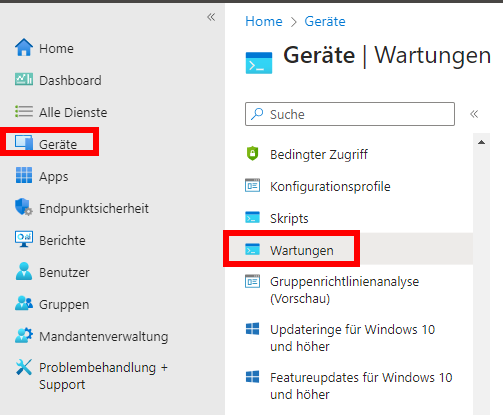This screenshot has height=415, width=503.
Task: Select the Endpunktsicherheit shield icon
Action: pyautogui.click(x=24, y=207)
